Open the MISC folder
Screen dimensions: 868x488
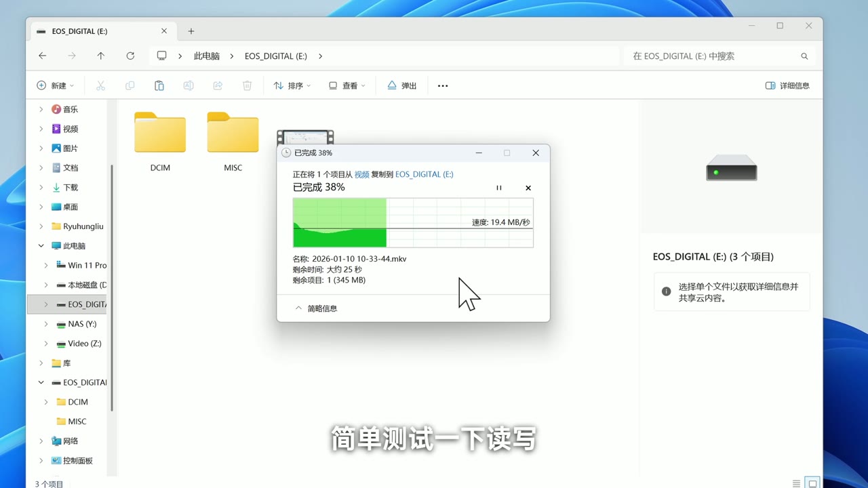[x=233, y=142]
